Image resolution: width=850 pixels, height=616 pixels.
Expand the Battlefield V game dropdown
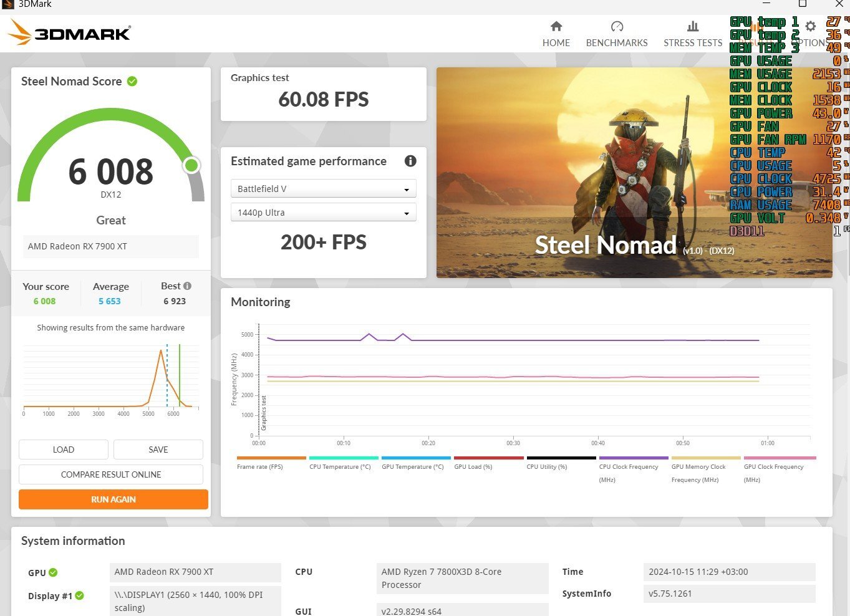point(323,189)
